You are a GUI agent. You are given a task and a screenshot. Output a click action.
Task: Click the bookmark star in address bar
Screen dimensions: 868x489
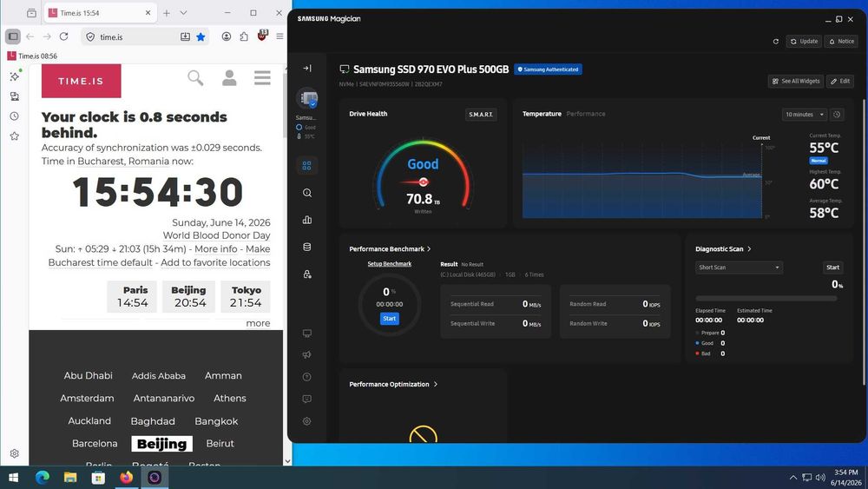[201, 36]
